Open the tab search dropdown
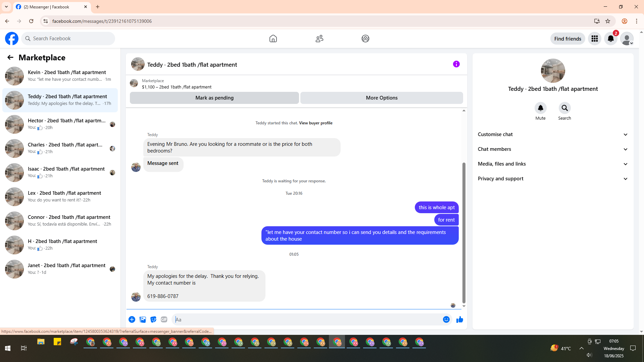Image resolution: width=644 pixels, height=362 pixels. click(x=6, y=7)
